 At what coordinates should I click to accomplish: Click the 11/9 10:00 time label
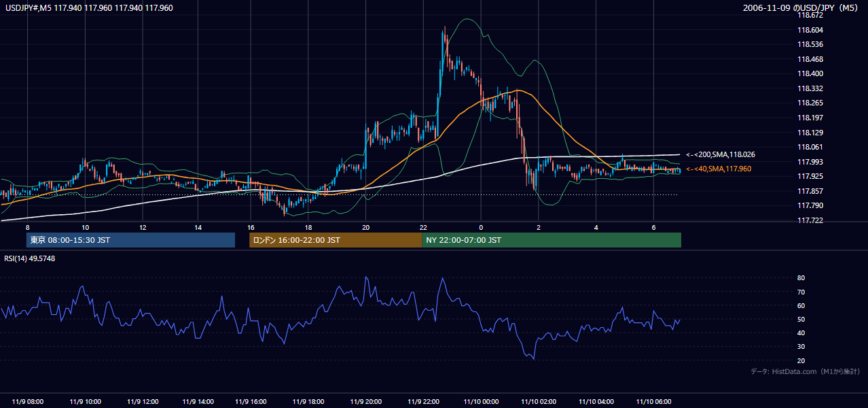point(86,401)
